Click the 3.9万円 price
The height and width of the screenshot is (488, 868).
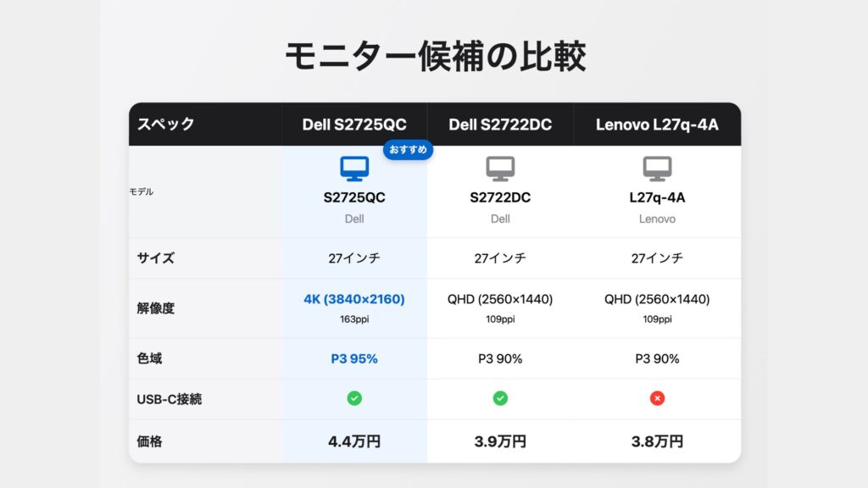click(500, 441)
